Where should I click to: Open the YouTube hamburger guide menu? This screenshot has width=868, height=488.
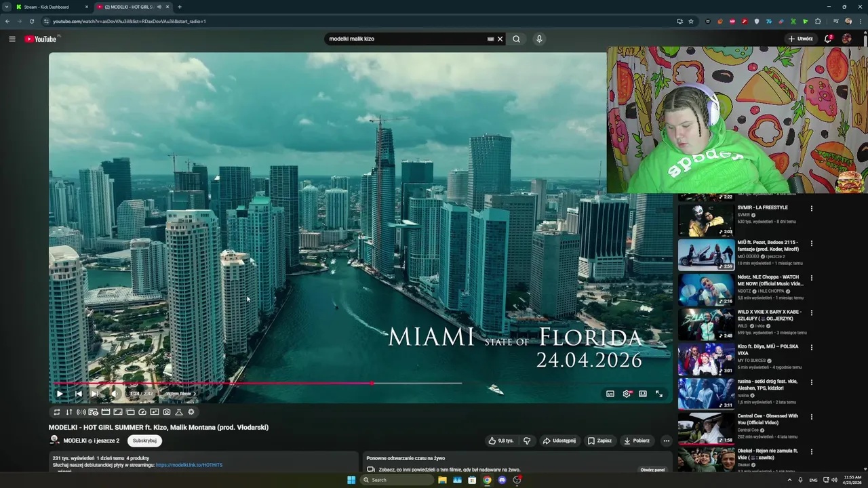pos(12,39)
